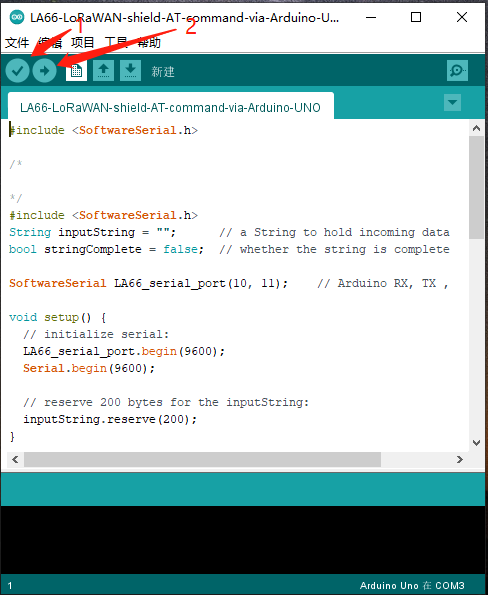The height and width of the screenshot is (595, 488).
Task: Click 'LA66_serial_port.begin(9600);' line
Action: click(x=124, y=351)
